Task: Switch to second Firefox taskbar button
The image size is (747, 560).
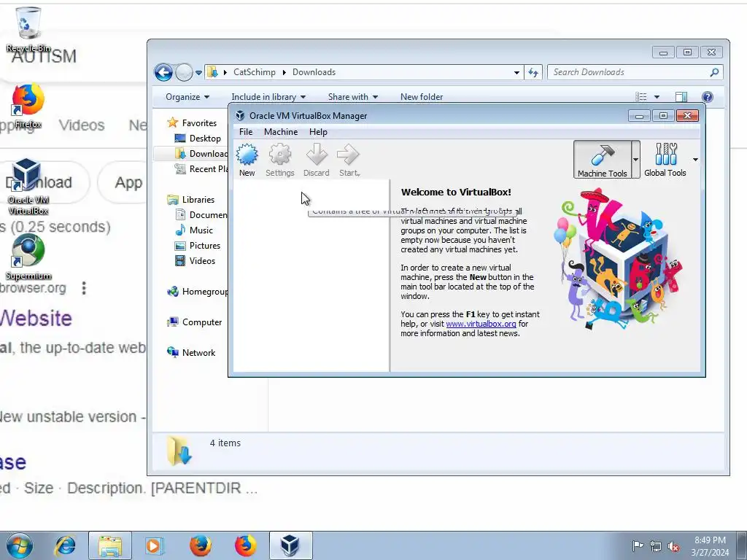Action: [x=245, y=545]
